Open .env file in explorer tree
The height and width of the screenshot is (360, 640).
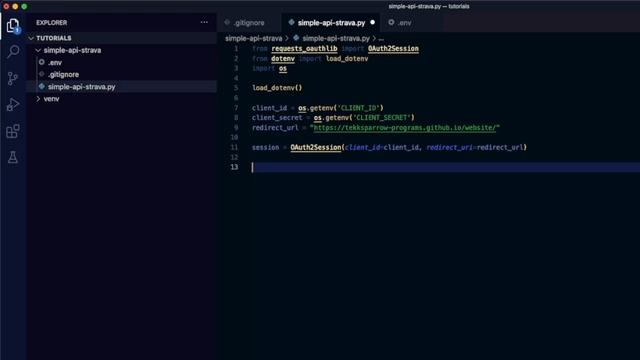[x=55, y=62]
